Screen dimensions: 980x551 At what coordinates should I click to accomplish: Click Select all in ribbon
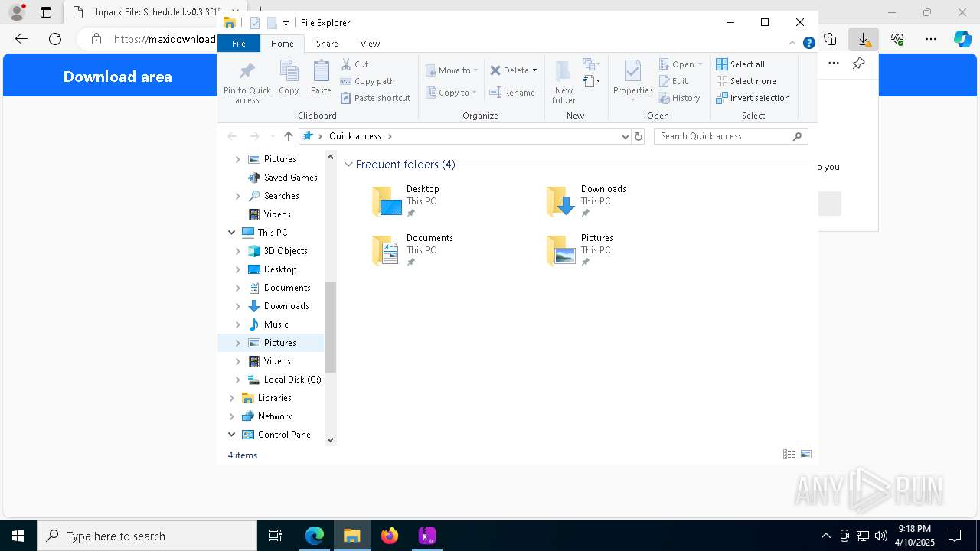(740, 64)
